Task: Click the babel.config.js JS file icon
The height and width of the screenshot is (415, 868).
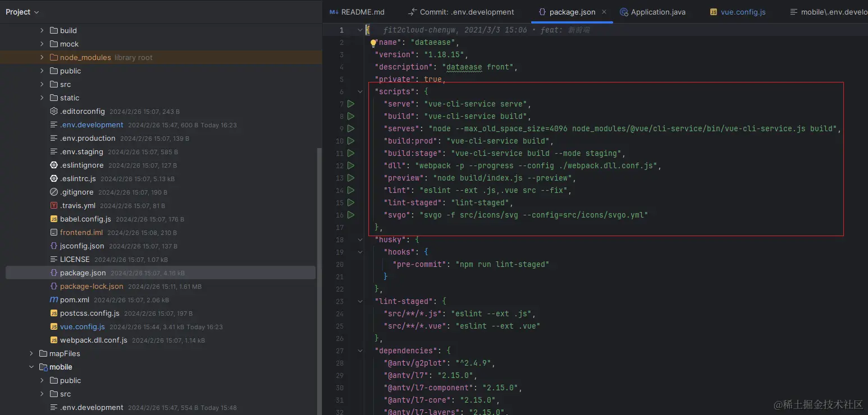Action: pyautogui.click(x=54, y=219)
